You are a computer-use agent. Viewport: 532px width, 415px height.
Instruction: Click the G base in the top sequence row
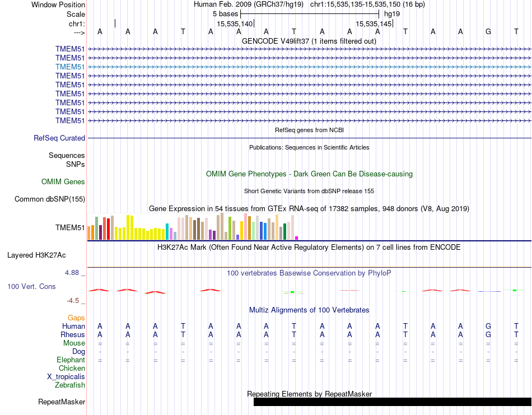pos(488,31)
